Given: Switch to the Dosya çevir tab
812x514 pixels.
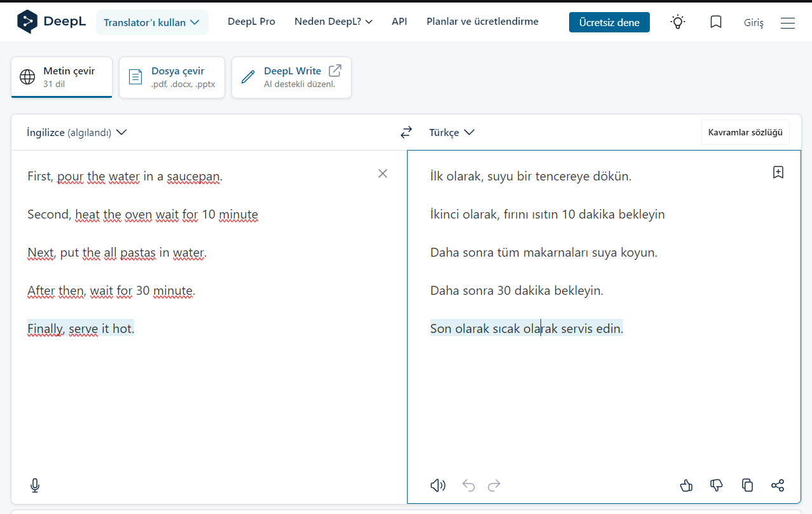Looking at the screenshot, I should 172,78.
